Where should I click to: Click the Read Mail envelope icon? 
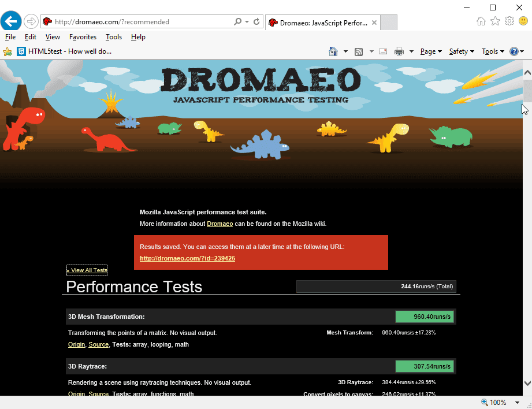383,51
